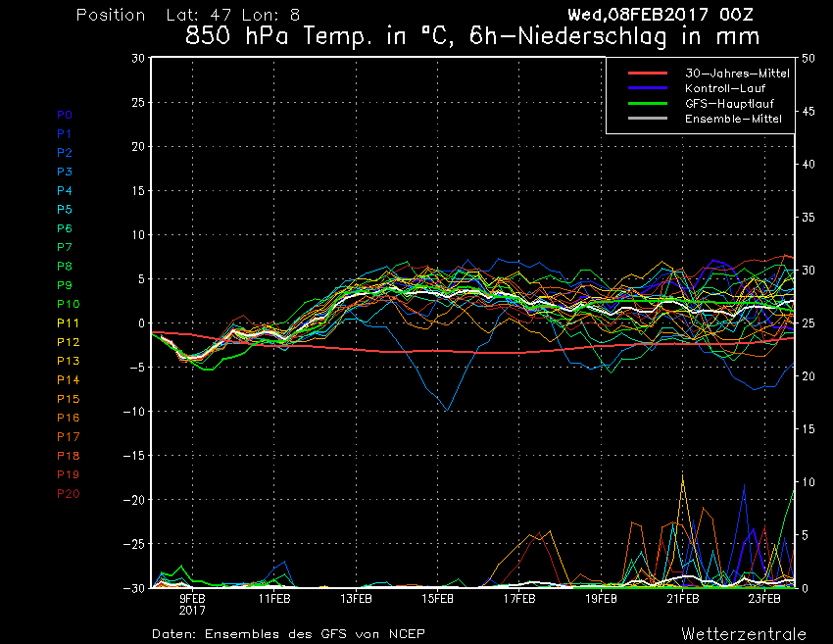Image resolution: width=833 pixels, height=644 pixels.
Task: Click the year "2017" under 9FEB
Action: [x=192, y=611]
